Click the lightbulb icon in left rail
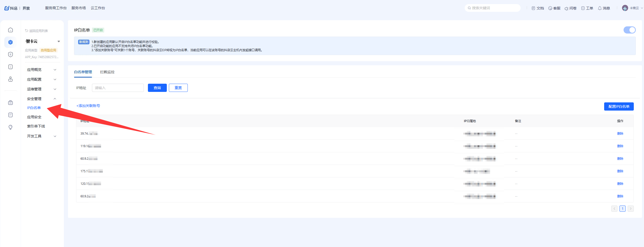 10,127
